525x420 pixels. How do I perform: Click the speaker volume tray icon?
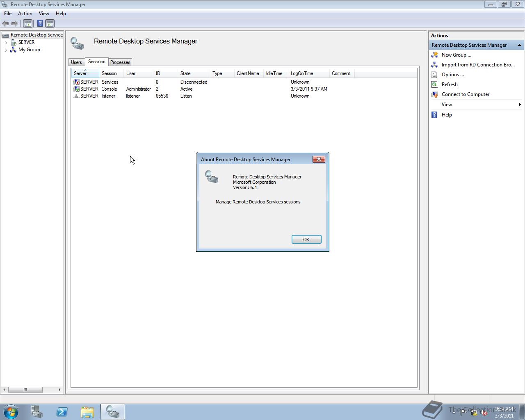484,413
